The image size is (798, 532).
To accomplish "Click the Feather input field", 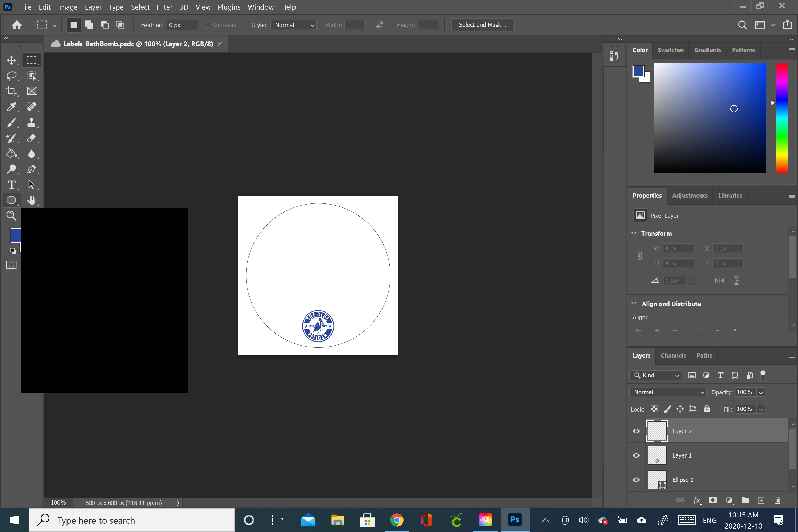I will 182,25.
